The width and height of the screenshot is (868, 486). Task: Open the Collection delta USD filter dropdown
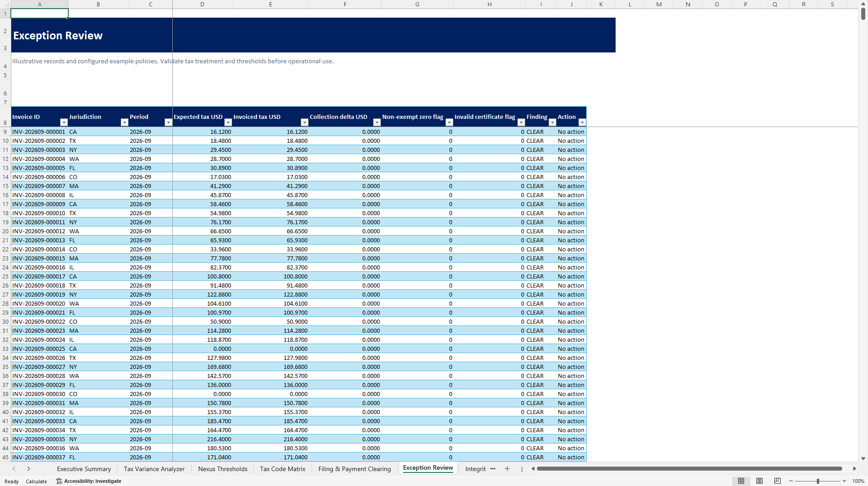click(x=377, y=123)
